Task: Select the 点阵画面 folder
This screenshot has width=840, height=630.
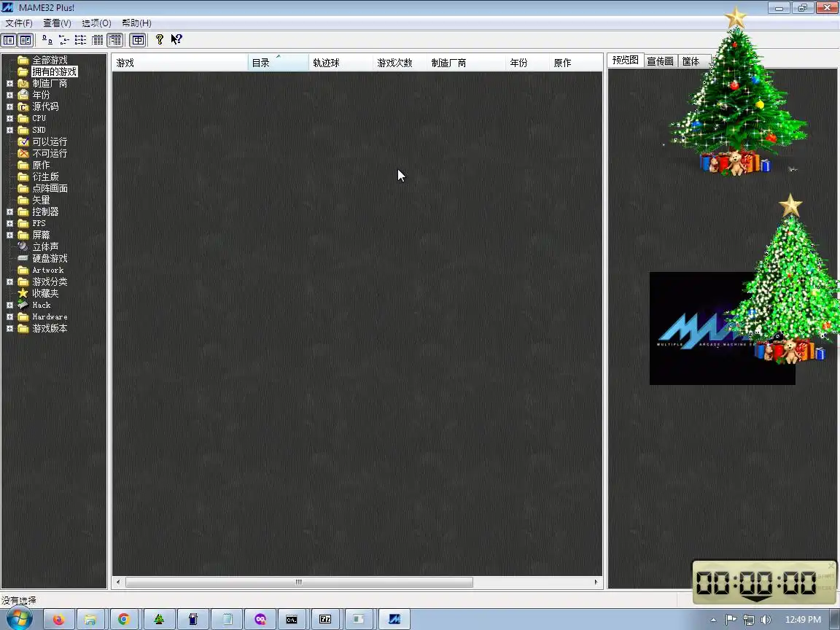Action: click(50, 189)
